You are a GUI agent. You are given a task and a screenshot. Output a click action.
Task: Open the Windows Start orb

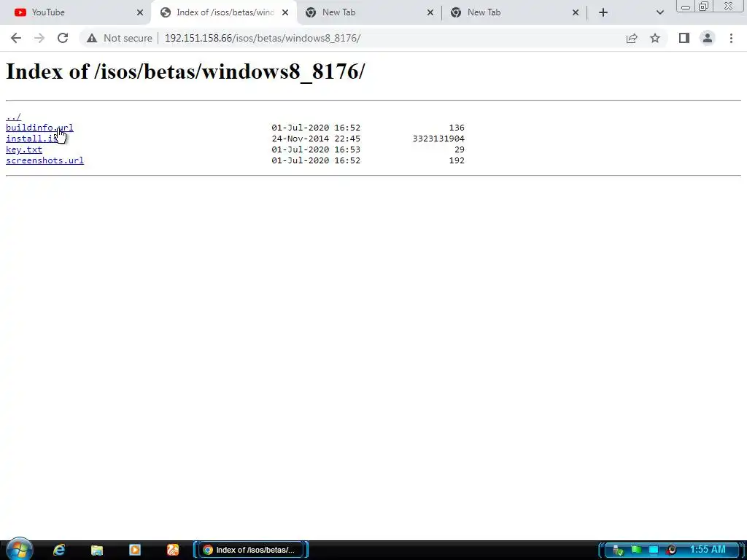19,550
